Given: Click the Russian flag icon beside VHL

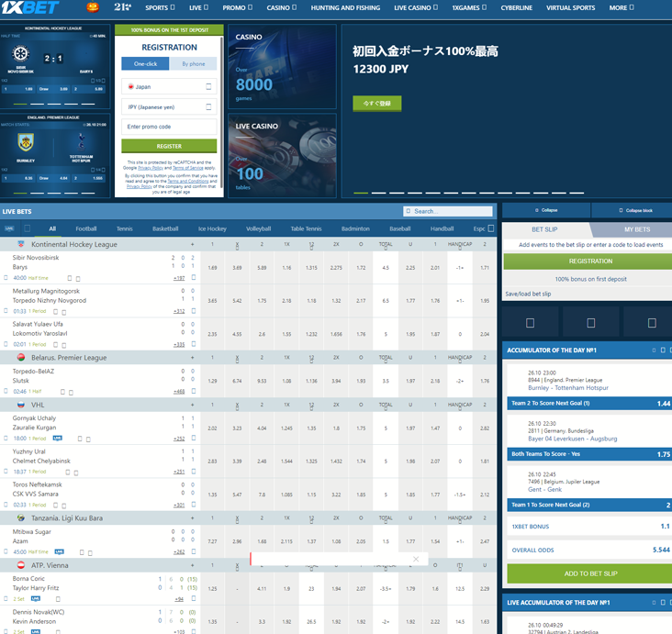Looking at the screenshot, I should (x=20, y=405).
